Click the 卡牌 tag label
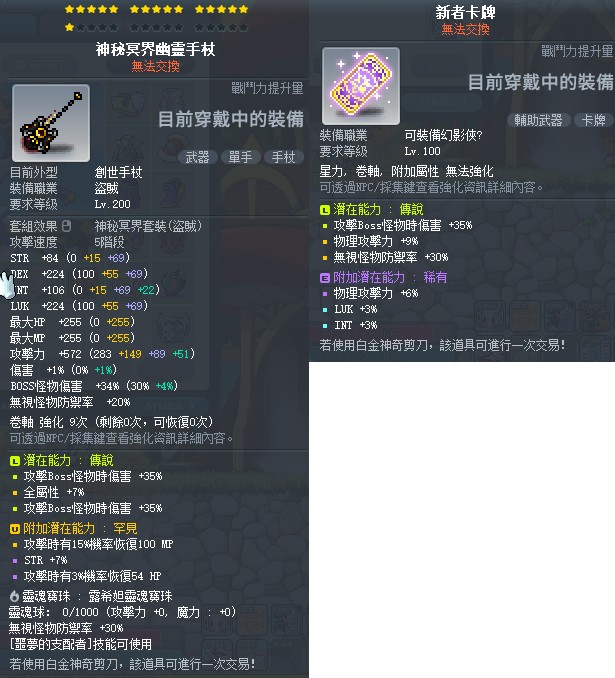The image size is (615, 678). [x=594, y=120]
